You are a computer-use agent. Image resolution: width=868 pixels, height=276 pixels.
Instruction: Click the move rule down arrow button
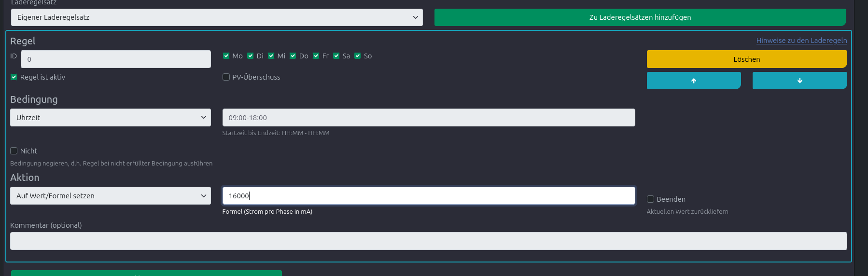coord(799,81)
